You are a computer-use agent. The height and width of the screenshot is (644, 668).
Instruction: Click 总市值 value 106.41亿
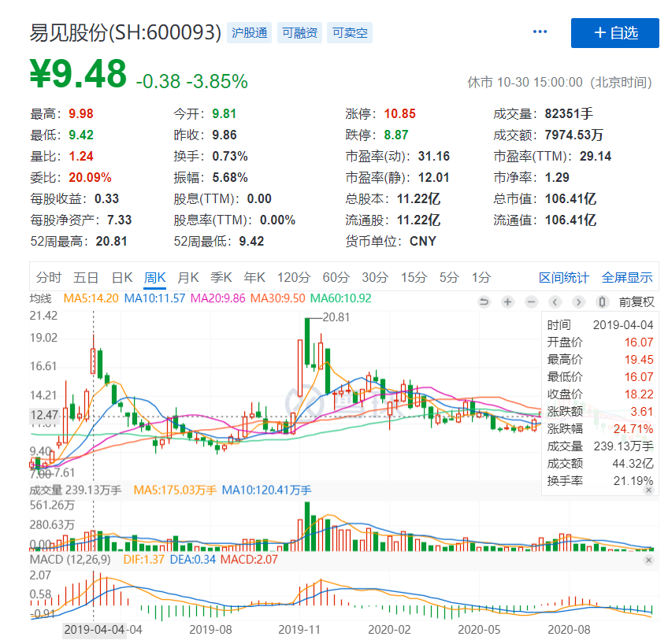pyautogui.click(x=570, y=199)
